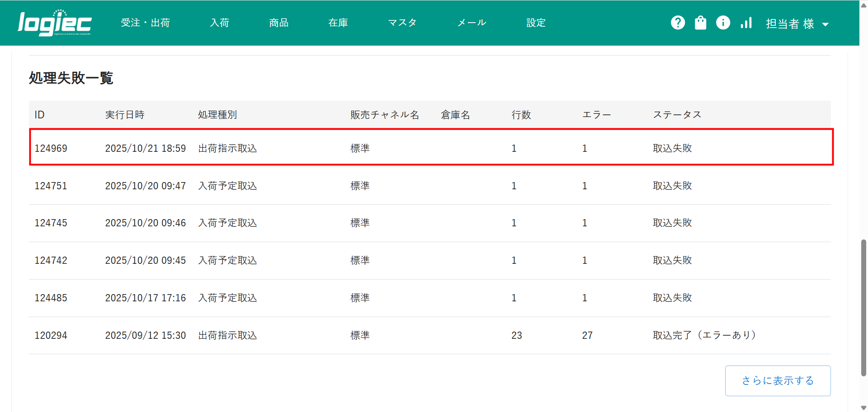Click the logiec logo

(x=54, y=23)
